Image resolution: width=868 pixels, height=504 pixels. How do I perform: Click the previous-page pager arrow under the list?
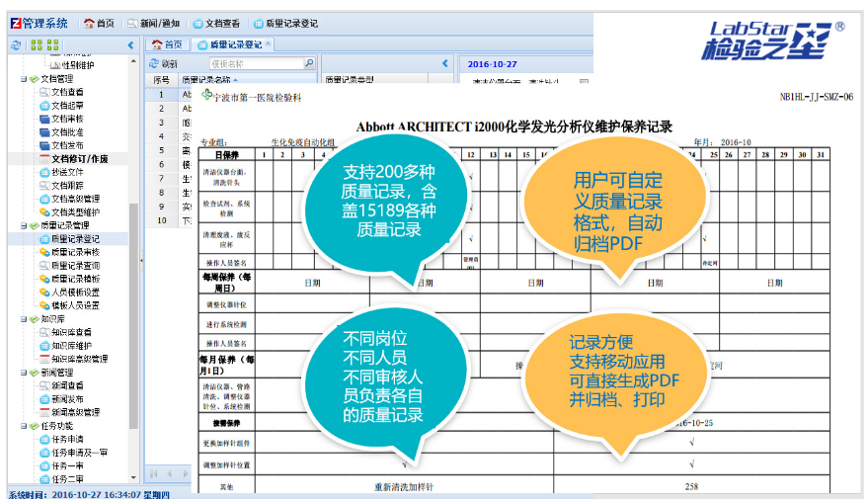point(170,473)
